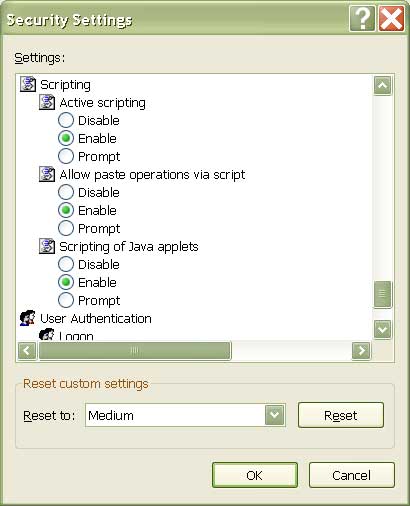Image resolution: width=410 pixels, height=506 pixels.
Task: Choose Enable under Scripting of Java applets
Action: pos(66,282)
